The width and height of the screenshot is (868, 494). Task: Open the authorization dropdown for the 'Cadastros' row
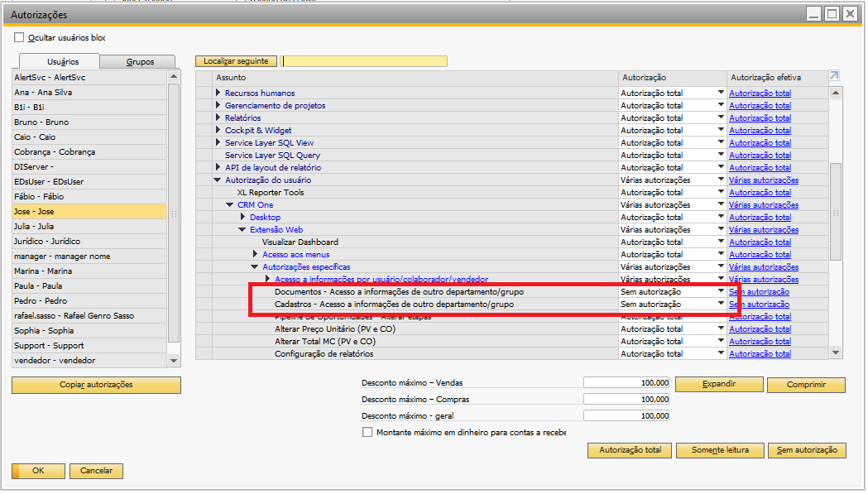tap(721, 304)
